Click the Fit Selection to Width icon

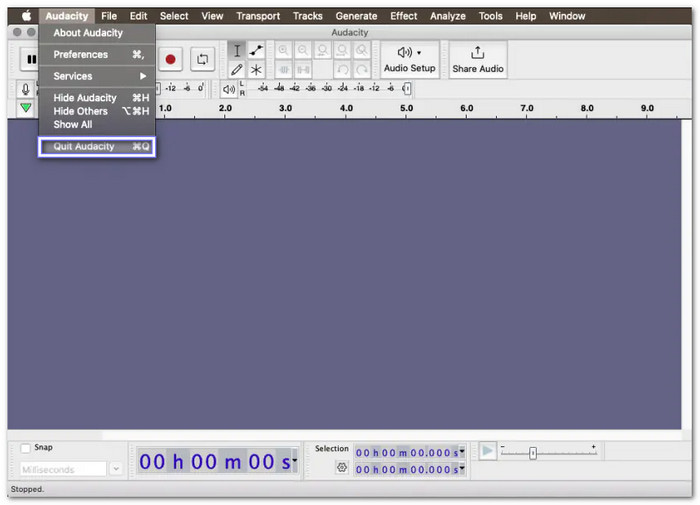(322, 50)
